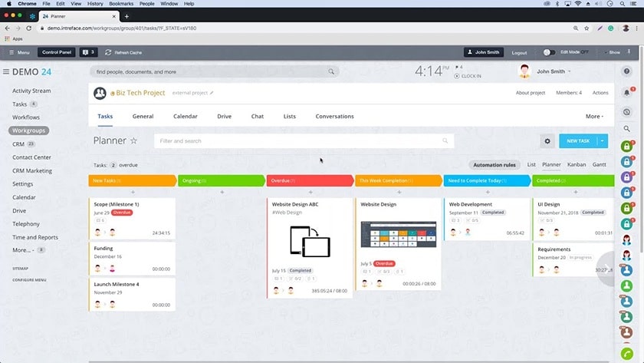Switch to the Calendar tab
The width and height of the screenshot is (644, 363).
(186, 117)
